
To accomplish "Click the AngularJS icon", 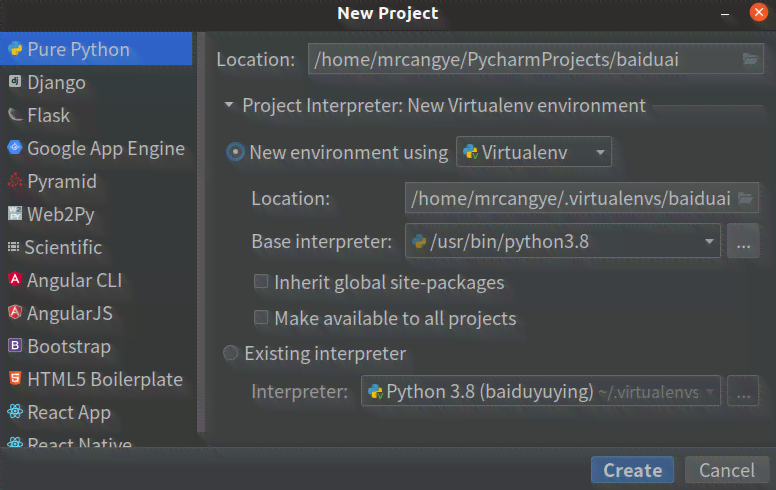I will (x=15, y=312).
